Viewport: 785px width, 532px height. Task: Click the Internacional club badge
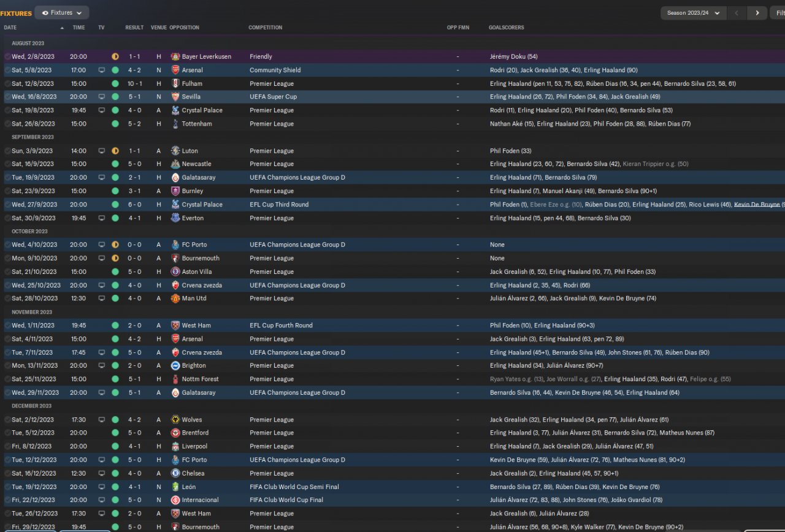(x=175, y=500)
